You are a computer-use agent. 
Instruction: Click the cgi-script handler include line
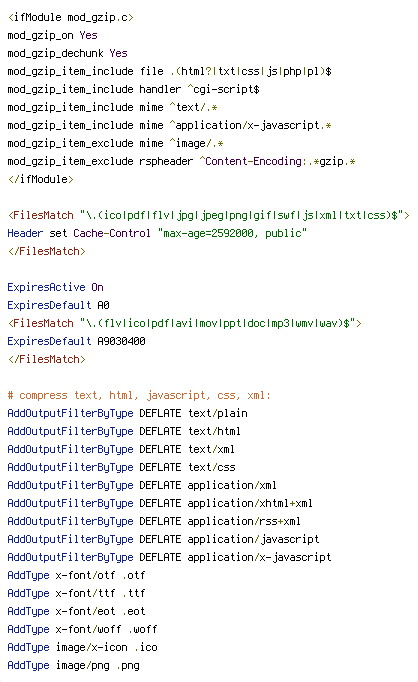click(x=134, y=89)
